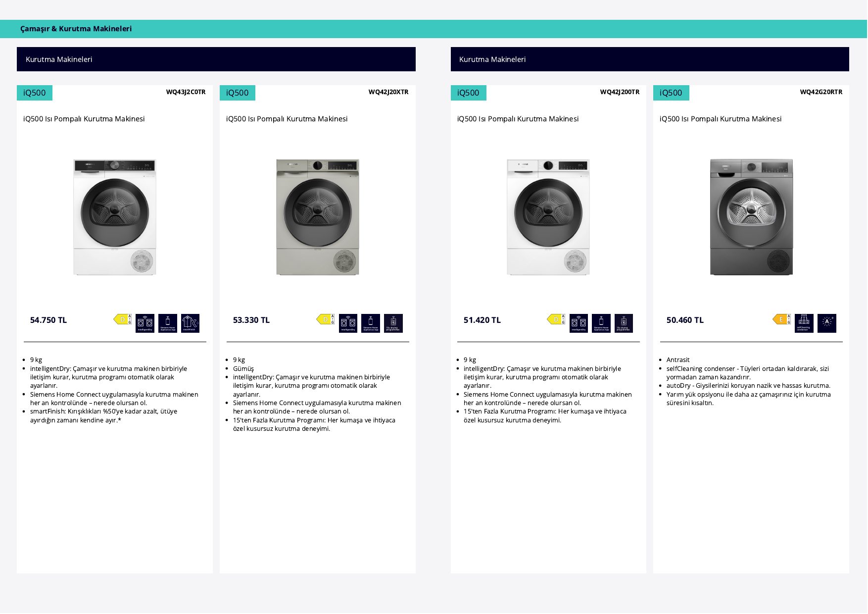Click the "9 kg" bullet under 54.750 TL
This screenshot has height=614, width=868.
(36, 360)
